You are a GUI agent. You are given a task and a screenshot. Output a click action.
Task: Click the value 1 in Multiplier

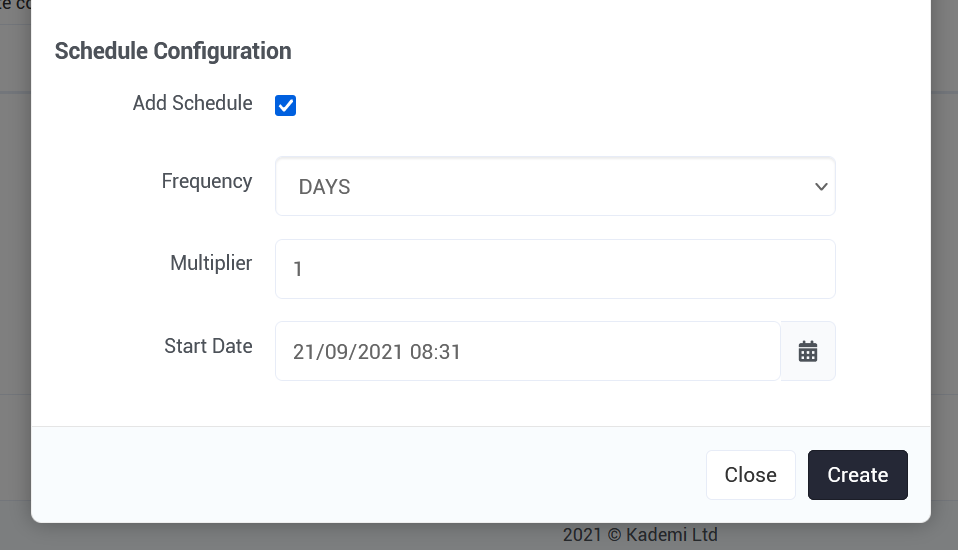[x=298, y=269]
